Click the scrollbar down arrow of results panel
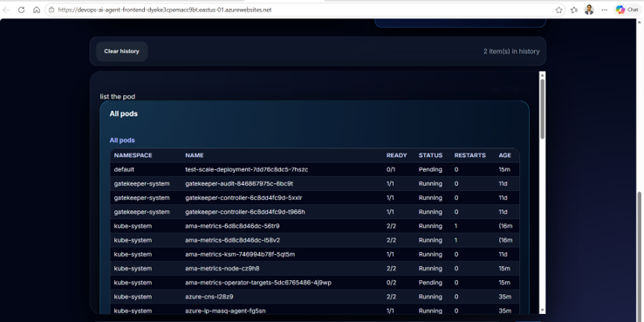644x322 pixels. coord(542,311)
